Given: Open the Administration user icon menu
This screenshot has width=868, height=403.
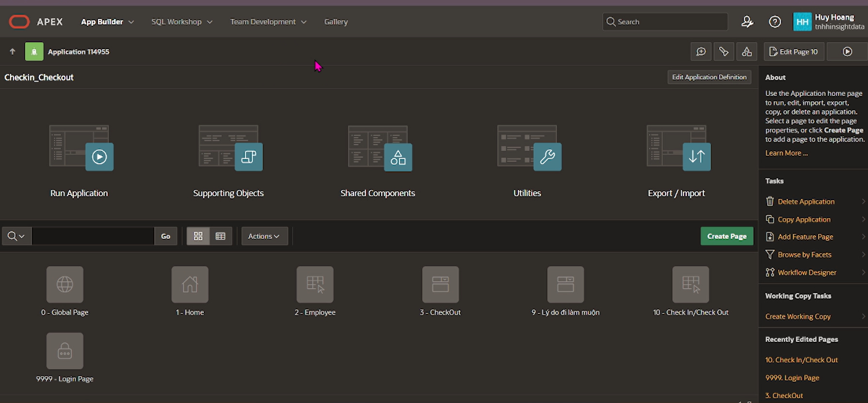Looking at the screenshot, I should [747, 22].
